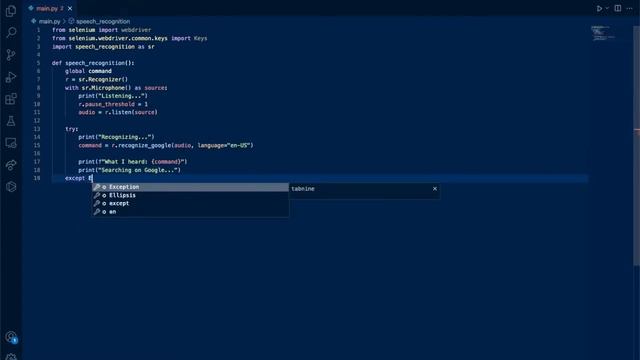Close the tabnine suggestion details panel
This screenshot has width=640, height=360.
(435, 189)
